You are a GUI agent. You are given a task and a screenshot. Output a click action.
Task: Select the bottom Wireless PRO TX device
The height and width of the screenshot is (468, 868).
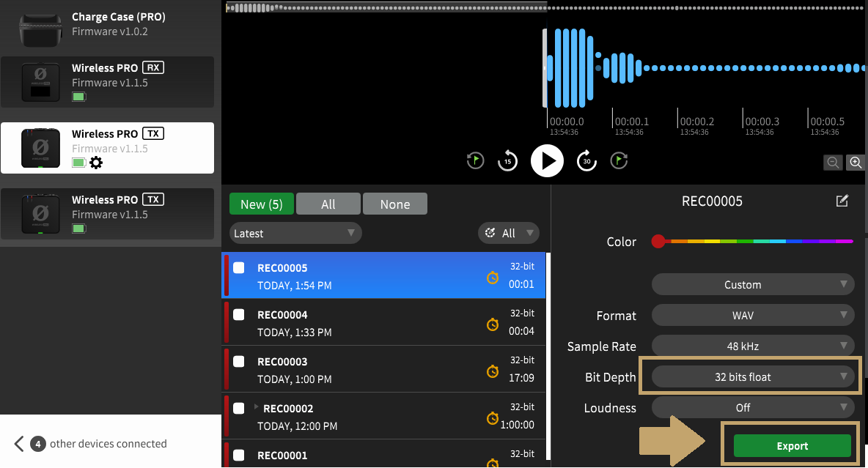tap(107, 214)
